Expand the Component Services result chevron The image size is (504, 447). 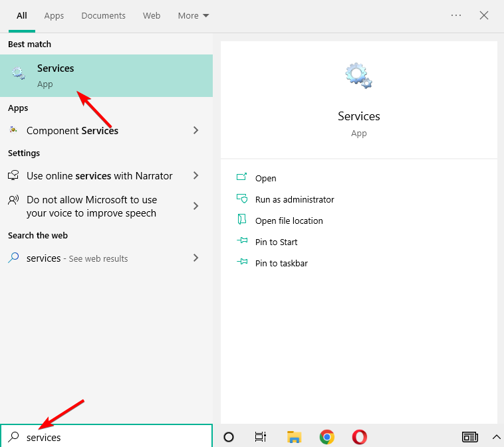click(x=195, y=130)
